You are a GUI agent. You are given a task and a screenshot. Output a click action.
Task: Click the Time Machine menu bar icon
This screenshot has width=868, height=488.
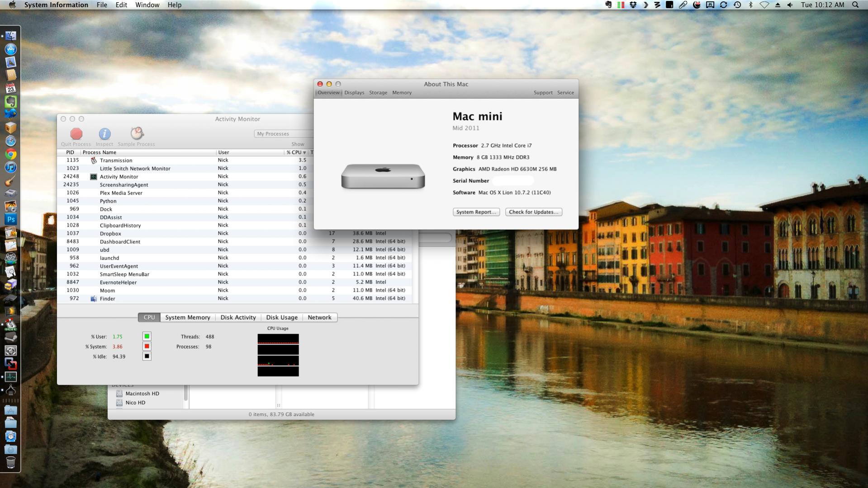point(737,5)
